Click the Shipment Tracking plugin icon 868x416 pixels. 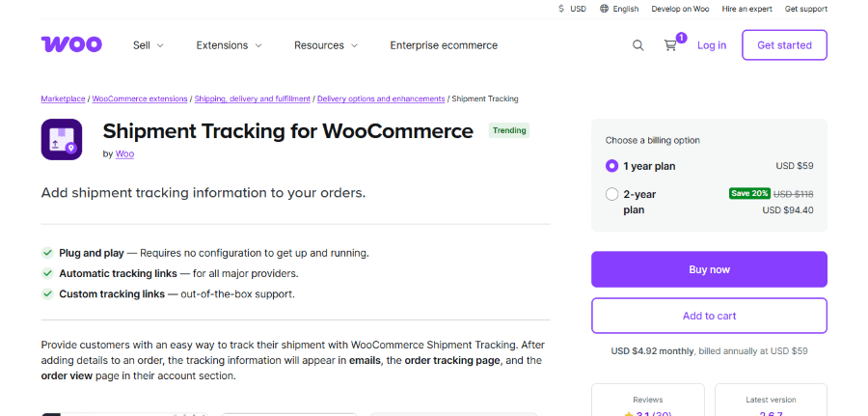62,139
